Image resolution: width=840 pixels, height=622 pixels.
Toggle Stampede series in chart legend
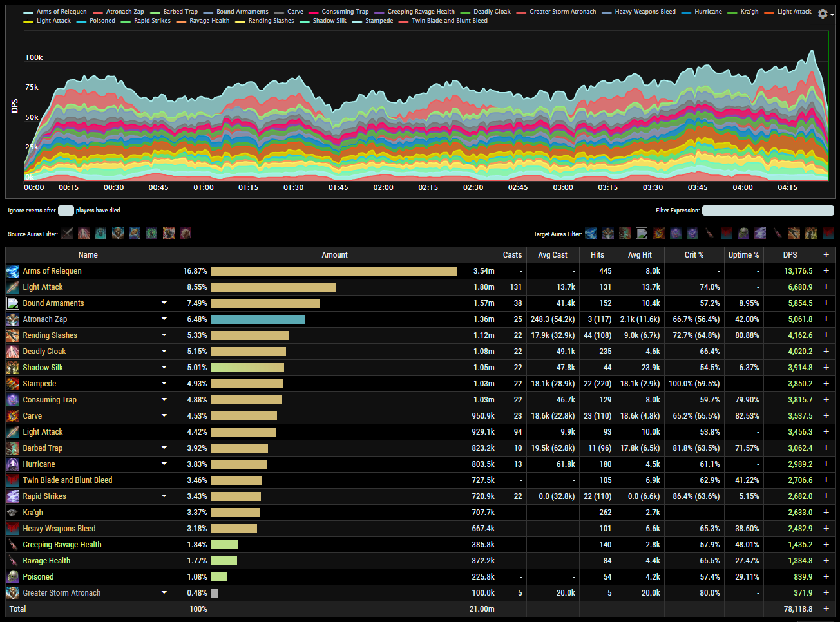(373, 21)
